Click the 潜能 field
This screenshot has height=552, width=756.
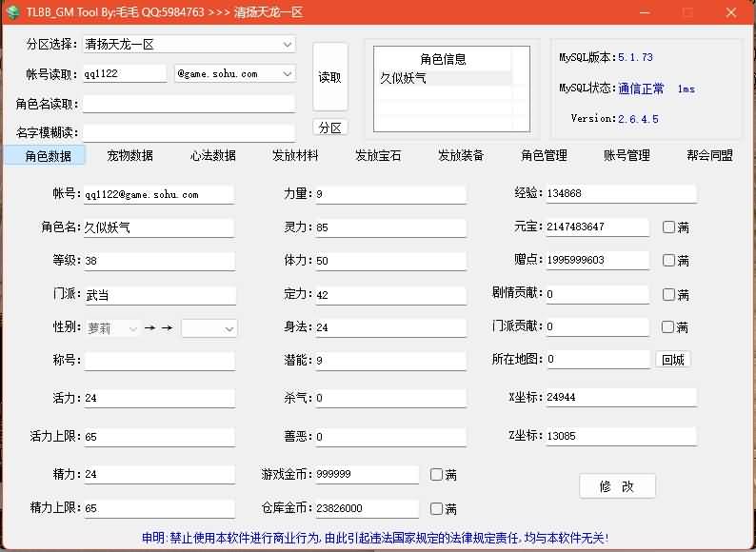[390, 361]
